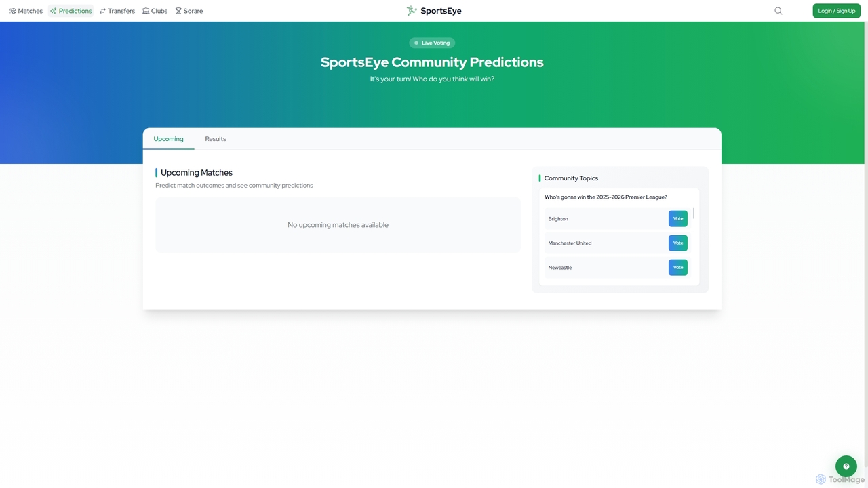Click the Sorare icon in navbar
The height and width of the screenshot is (488, 868).
point(178,11)
